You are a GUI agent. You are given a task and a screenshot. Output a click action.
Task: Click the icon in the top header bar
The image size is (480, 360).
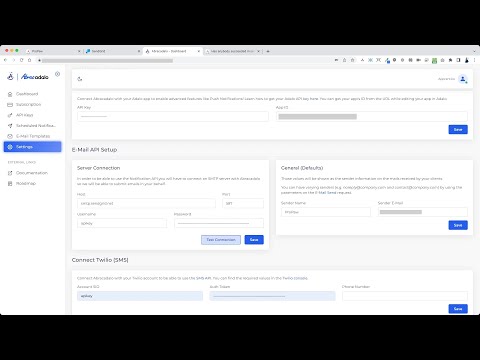[80, 79]
